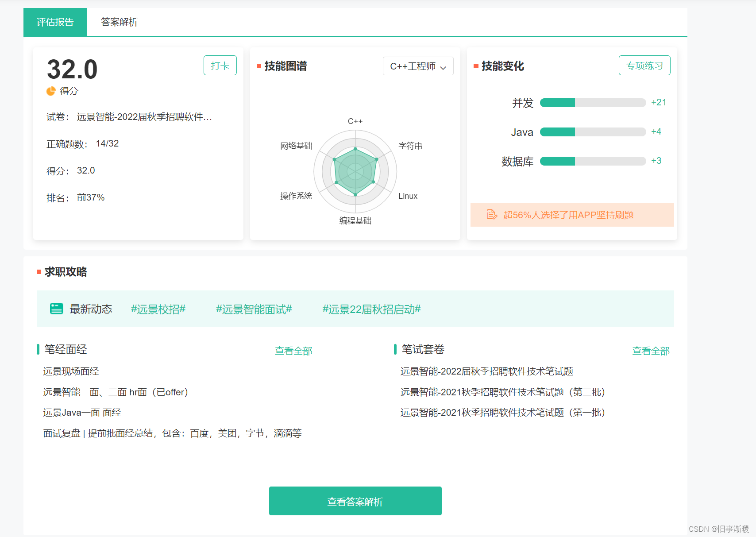Viewport: 756px width, 537px height.
Task: Open 远景现场面经 article
Action: (71, 371)
